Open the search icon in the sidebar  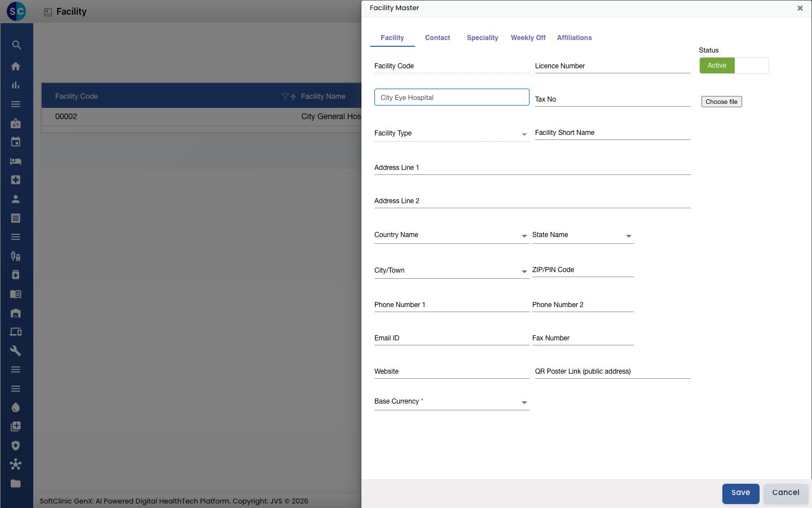pos(16,45)
